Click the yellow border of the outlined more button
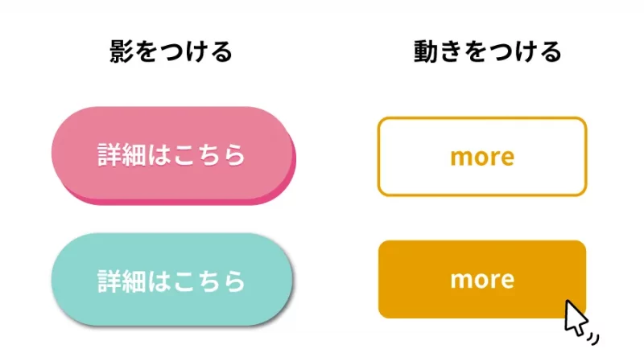This screenshot has height=357, width=644. 481,118
